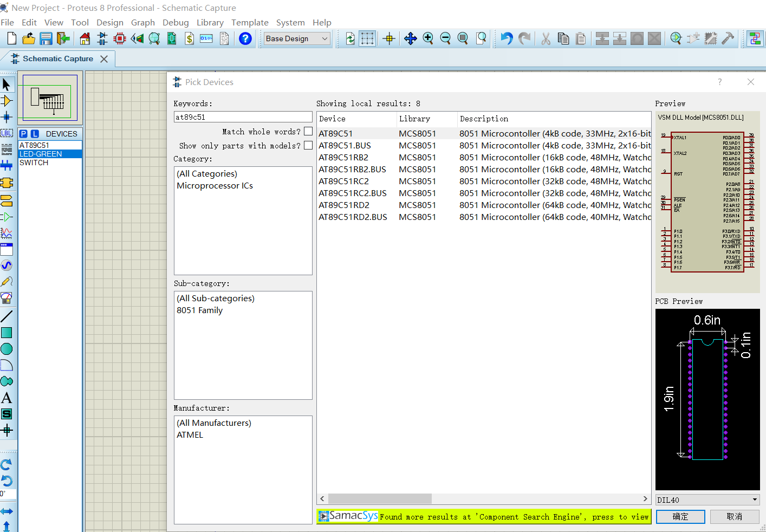
Task: Zoom out with the minus magnifier icon
Action: [445, 38]
